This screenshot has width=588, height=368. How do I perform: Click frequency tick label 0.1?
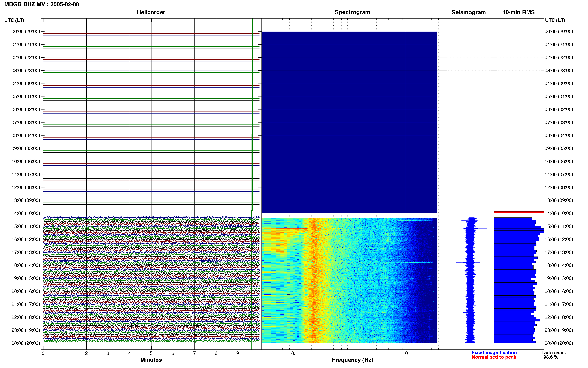pyautogui.click(x=295, y=353)
